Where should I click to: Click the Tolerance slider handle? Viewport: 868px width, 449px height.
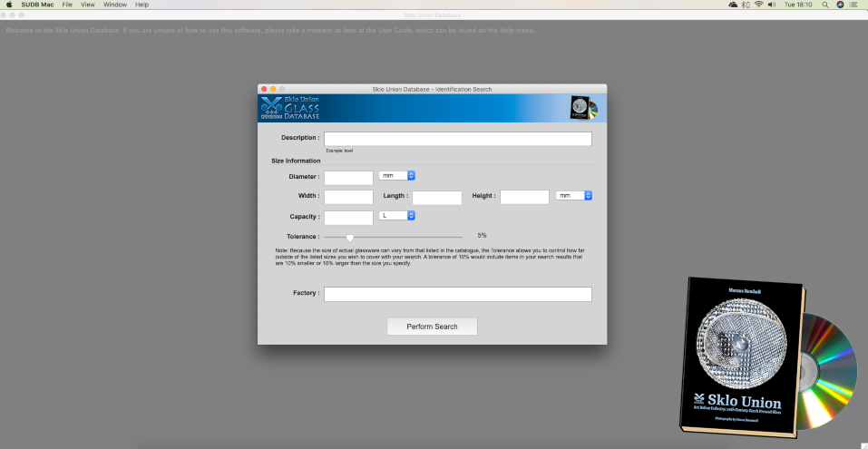(x=350, y=238)
